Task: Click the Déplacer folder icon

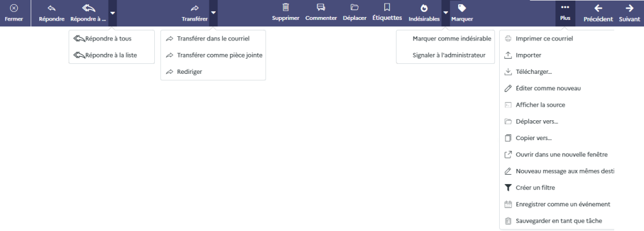Action: [x=354, y=8]
